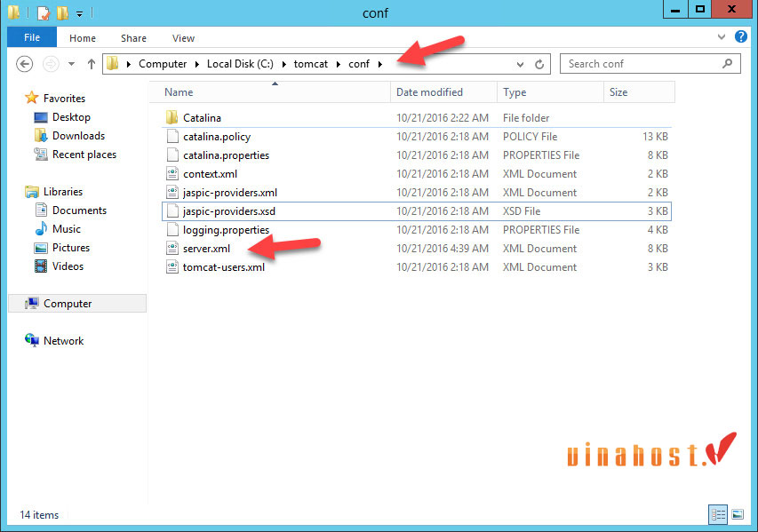Click the 4:39 AM date cell for server.xml
Image resolution: width=758 pixels, height=532 pixels.
pos(443,249)
